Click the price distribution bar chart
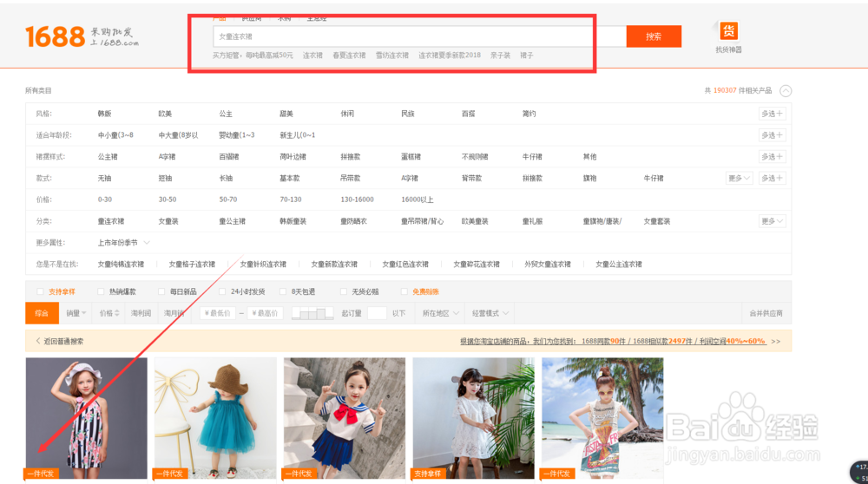This screenshot has height=484, width=868. (312, 313)
